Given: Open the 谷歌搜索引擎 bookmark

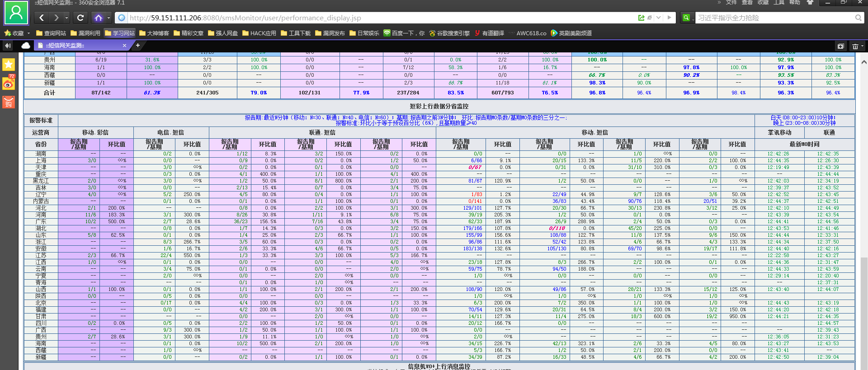Looking at the screenshot, I should coord(449,33).
